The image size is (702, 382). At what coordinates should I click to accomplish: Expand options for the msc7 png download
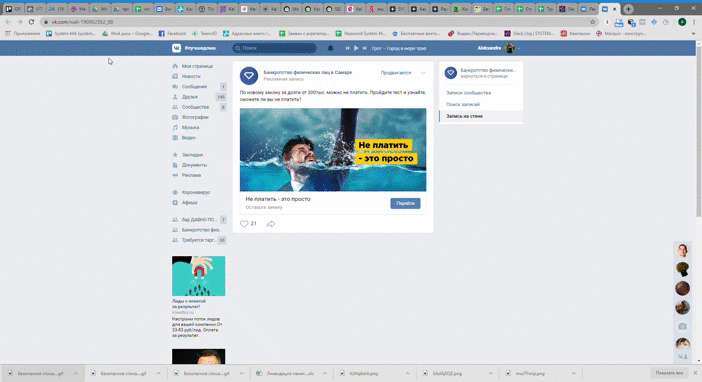coord(574,373)
